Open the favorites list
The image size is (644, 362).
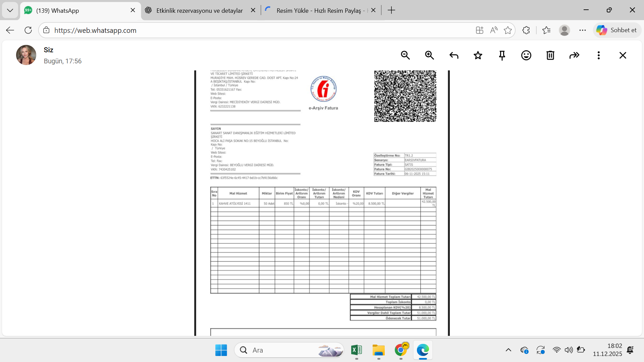[546, 30]
